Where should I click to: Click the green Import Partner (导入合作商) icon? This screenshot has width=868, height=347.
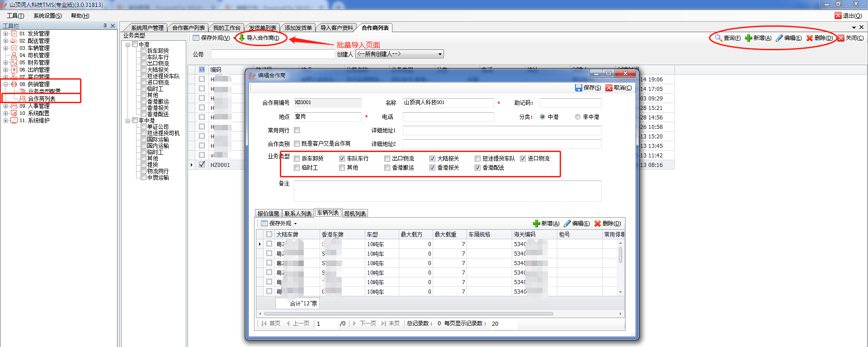[x=242, y=38]
